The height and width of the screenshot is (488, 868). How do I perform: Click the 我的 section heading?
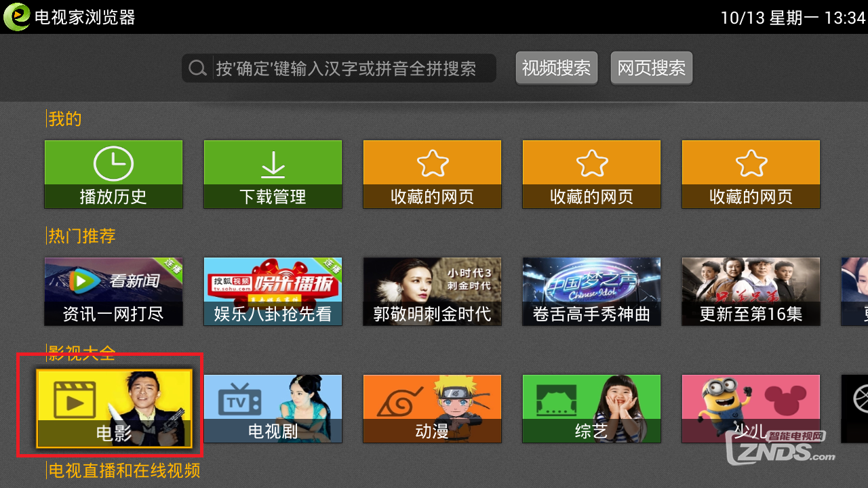(64, 119)
